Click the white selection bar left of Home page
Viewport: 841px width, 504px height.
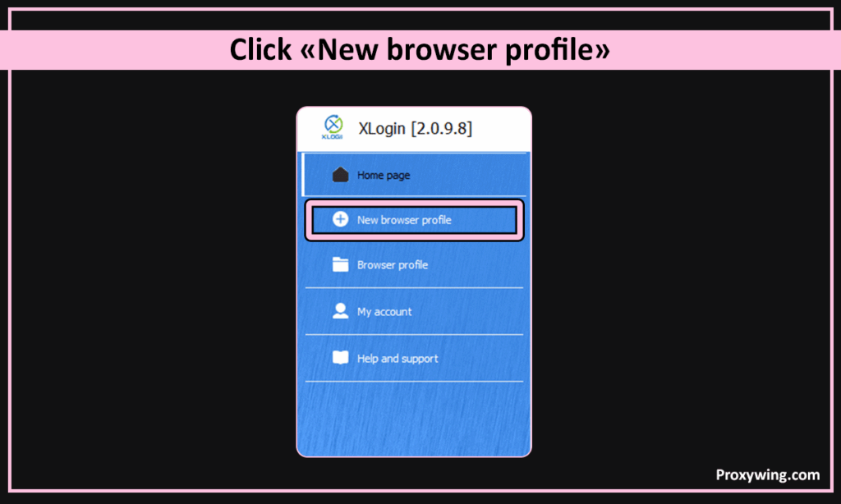pos(303,175)
